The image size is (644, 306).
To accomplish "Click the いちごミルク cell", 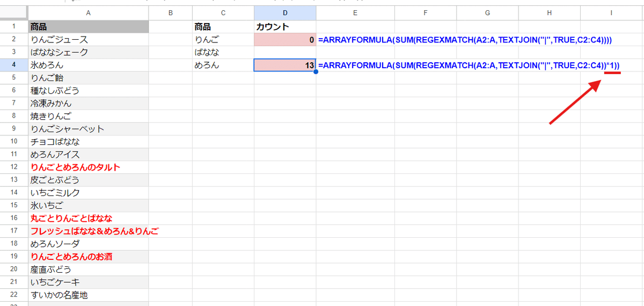I will 89,193.
